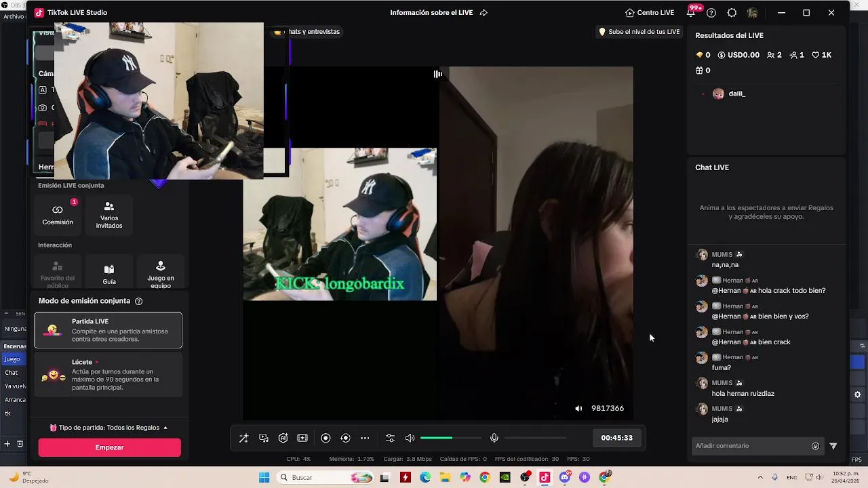Mute guest 9817366 audio speaker icon

click(x=578, y=408)
